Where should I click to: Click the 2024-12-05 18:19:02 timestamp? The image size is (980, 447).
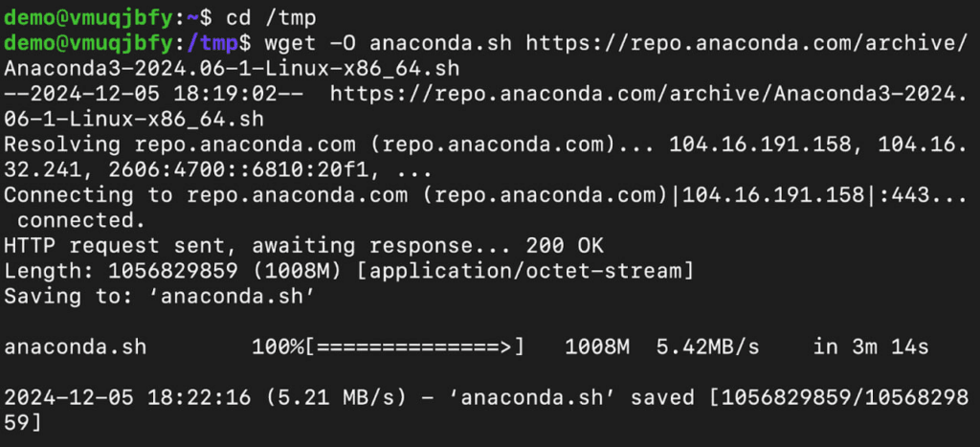click(x=154, y=94)
